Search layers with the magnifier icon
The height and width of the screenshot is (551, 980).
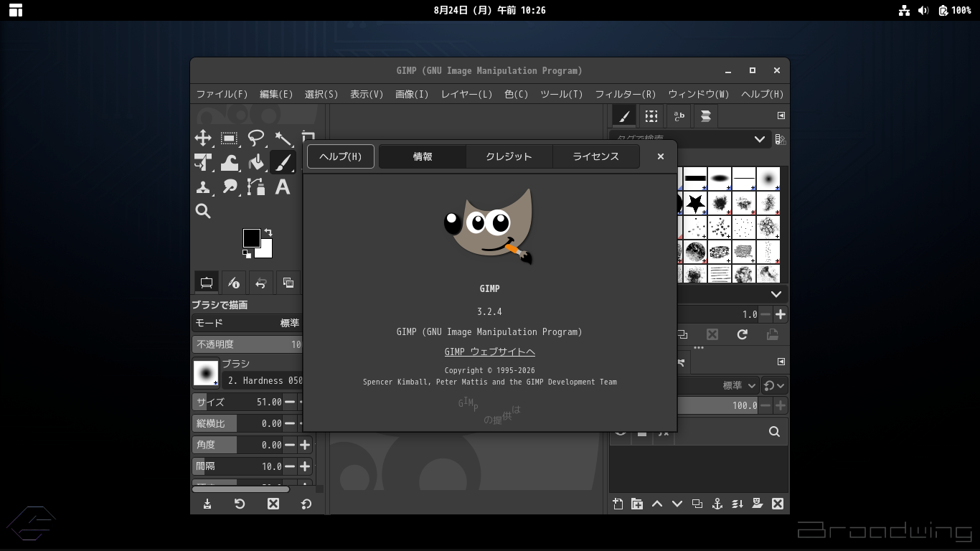[x=774, y=431]
